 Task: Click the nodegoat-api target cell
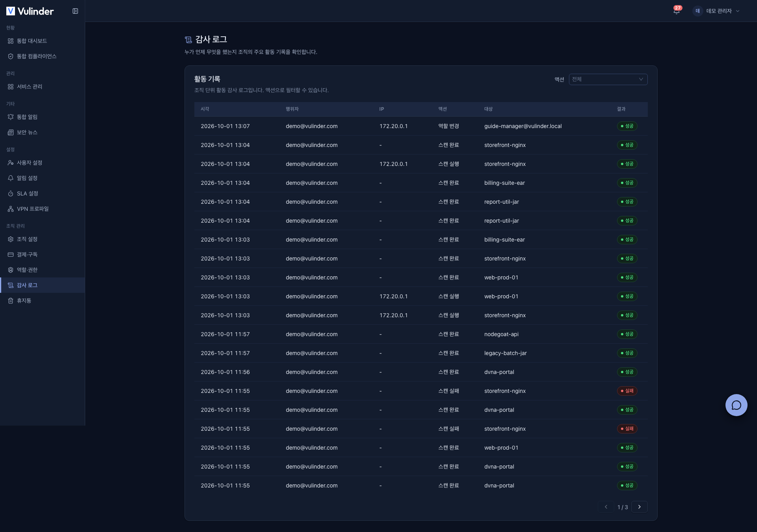(x=501, y=334)
